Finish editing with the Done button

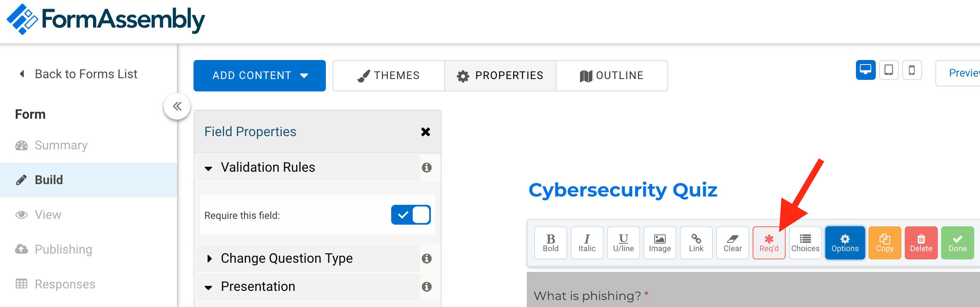click(x=957, y=243)
